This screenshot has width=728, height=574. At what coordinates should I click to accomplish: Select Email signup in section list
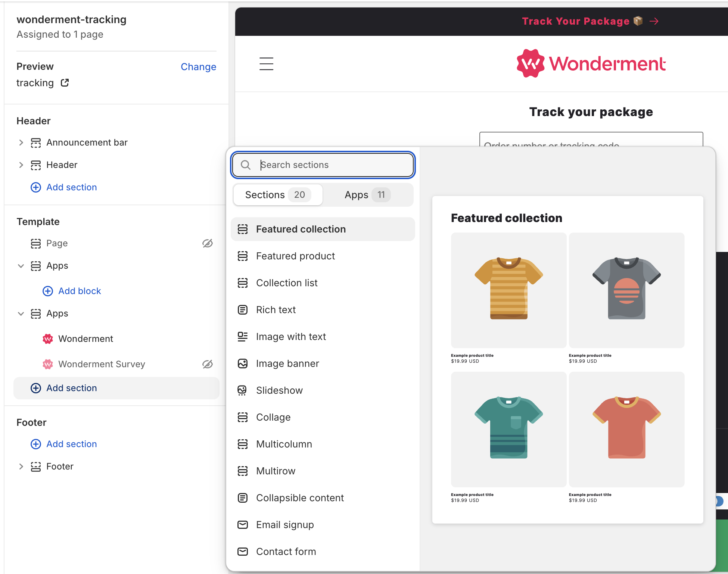[x=323, y=525]
